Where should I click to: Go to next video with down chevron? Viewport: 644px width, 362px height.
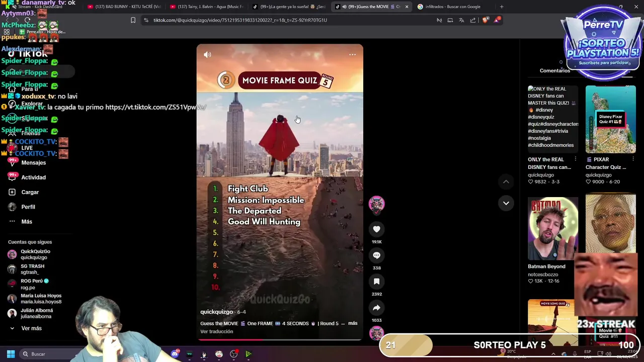coord(506,203)
